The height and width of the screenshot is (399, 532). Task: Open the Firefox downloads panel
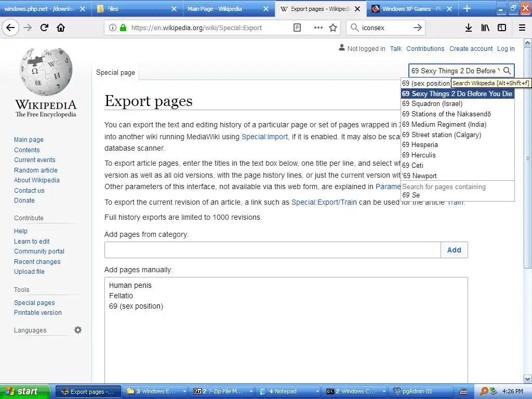coord(469,28)
